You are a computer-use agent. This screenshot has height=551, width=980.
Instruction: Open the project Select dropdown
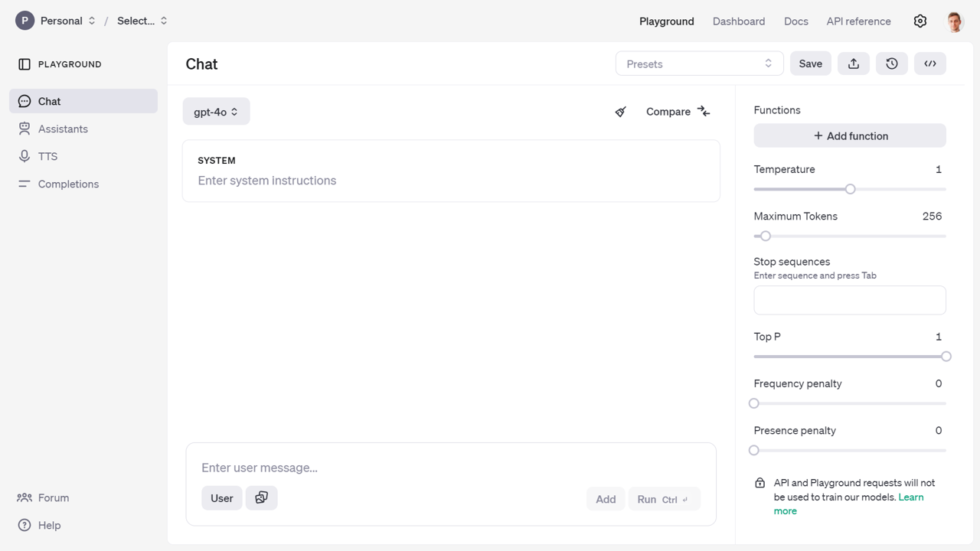coord(142,21)
